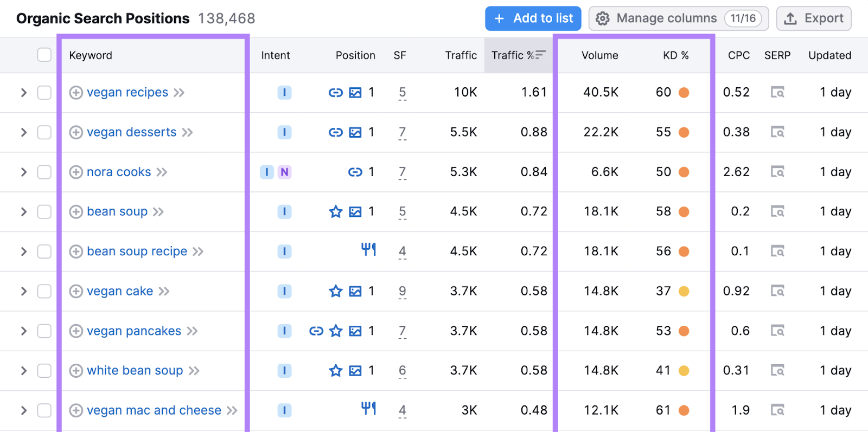Viewport: 868px width, 432px height.
Task: Sort by the Position column header
Action: 355,55
